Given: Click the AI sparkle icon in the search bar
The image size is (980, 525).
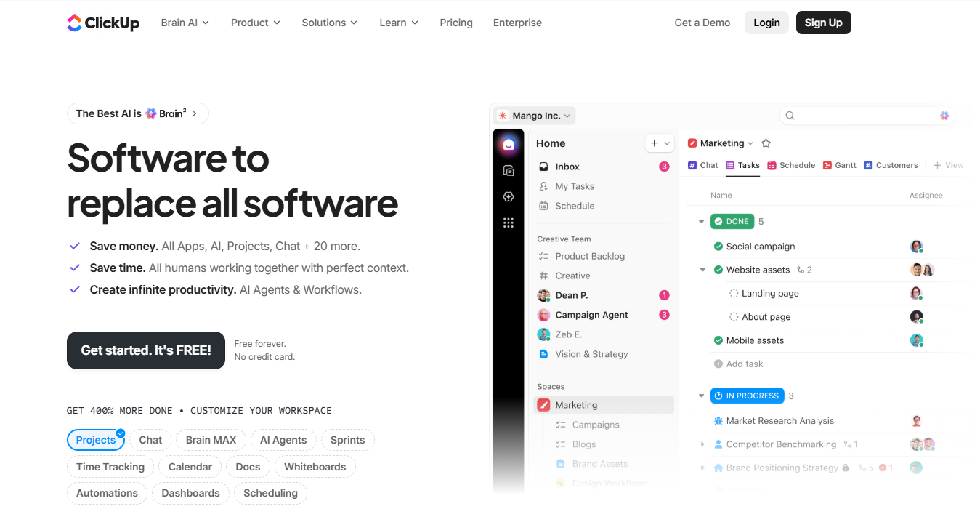Looking at the screenshot, I should point(944,116).
